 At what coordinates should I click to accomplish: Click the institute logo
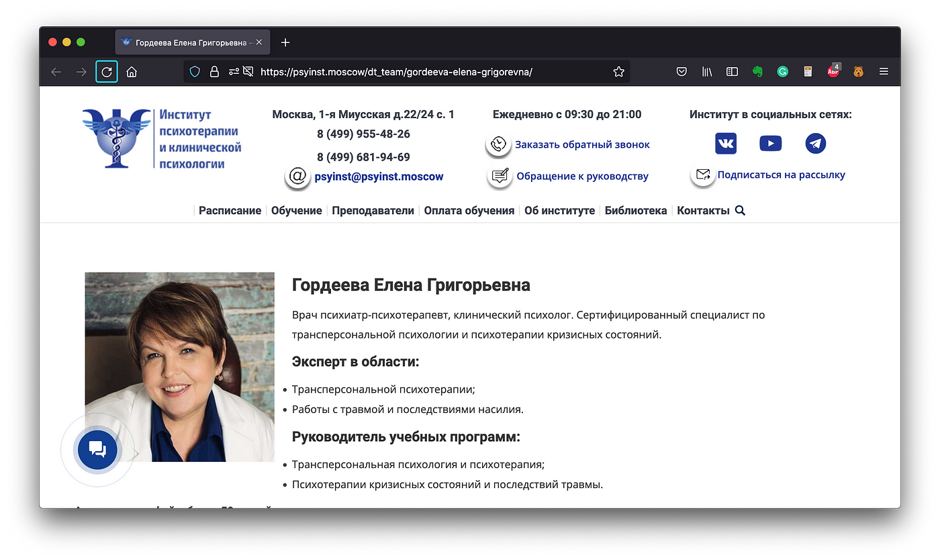pyautogui.click(x=162, y=138)
